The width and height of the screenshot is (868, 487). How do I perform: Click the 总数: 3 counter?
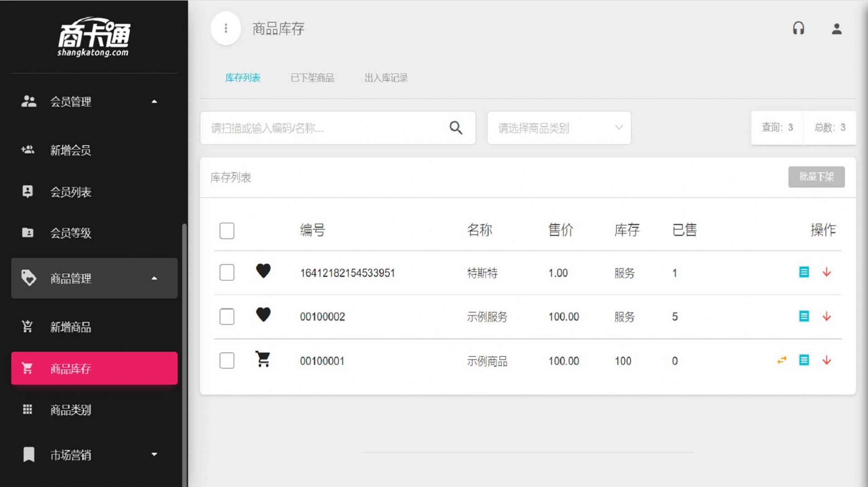click(x=830, y=128)
